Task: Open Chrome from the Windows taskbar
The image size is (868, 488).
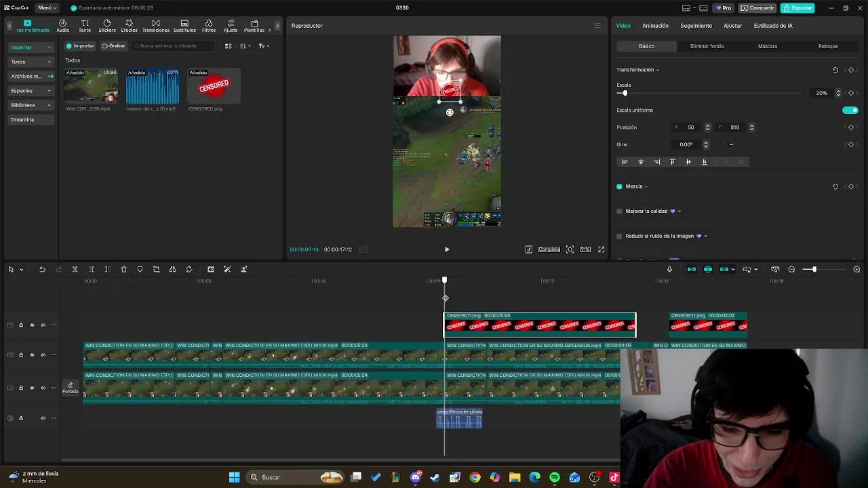Action: tap(475, 477)
